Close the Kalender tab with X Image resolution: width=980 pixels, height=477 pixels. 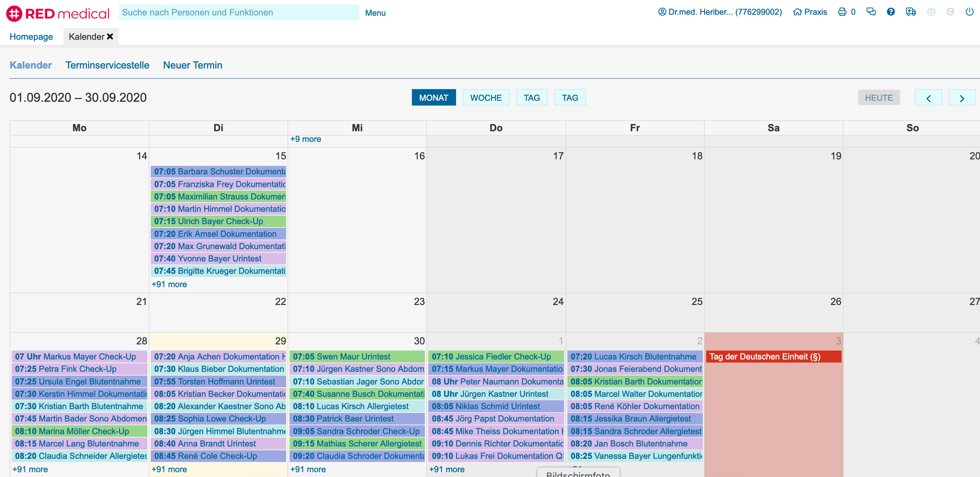point(110,37)
